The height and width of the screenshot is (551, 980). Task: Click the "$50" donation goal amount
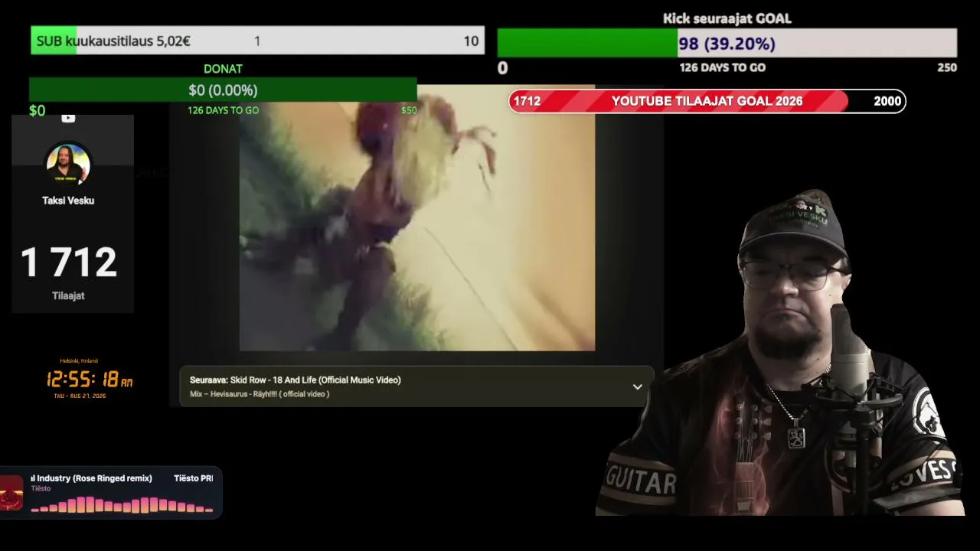tap(409, 110)
